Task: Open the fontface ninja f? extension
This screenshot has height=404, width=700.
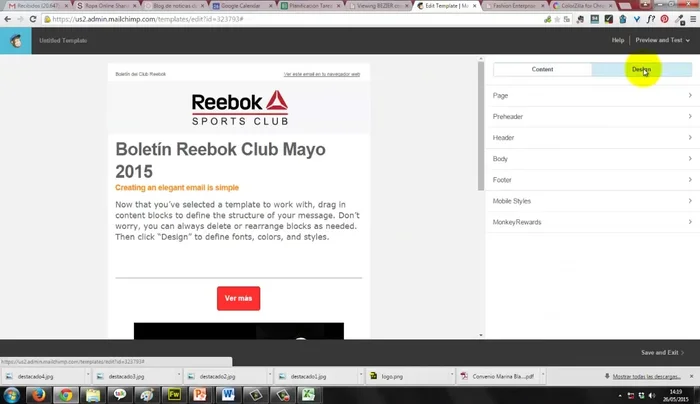Action: 650,19
